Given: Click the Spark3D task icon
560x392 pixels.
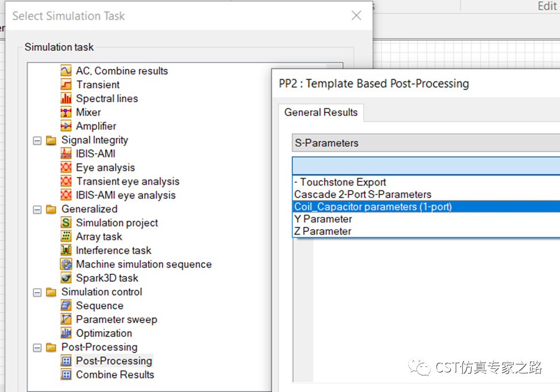Looking at the screenshot, I should point(66,278).
